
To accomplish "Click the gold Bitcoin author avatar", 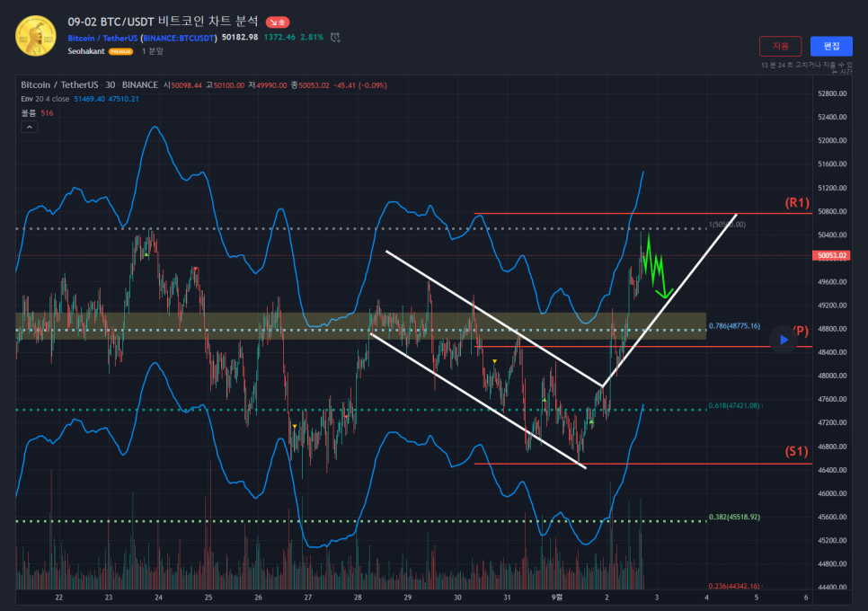I will pos(35,34).
